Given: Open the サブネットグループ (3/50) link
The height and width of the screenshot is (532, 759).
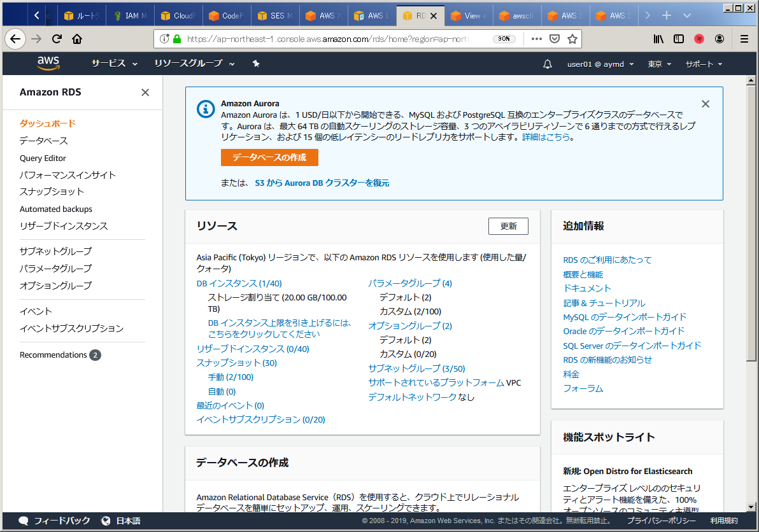Looking at the screenshot, I should 416,368.
